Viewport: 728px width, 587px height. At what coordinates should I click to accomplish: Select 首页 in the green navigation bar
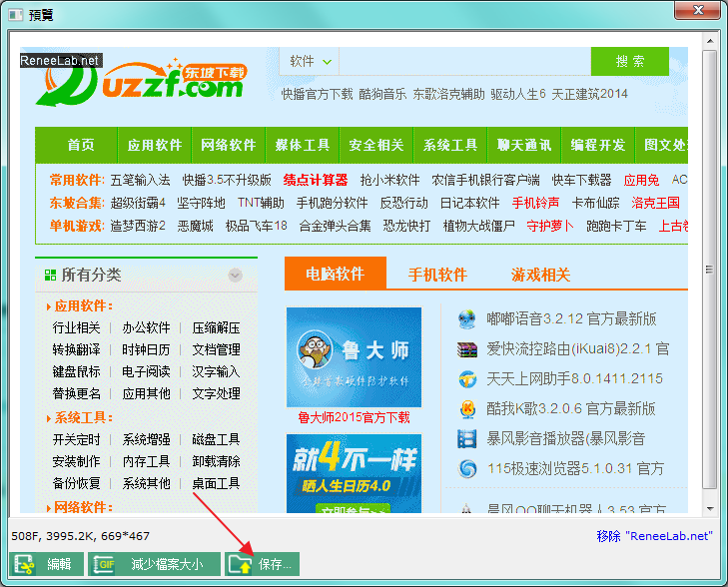(x=81, y=145)
